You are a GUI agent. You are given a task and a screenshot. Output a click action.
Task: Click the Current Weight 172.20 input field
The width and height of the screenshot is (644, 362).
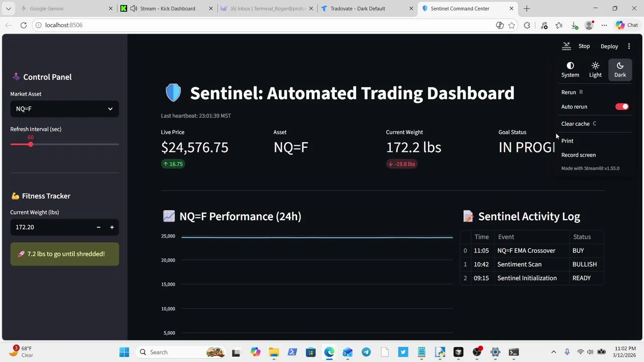(51, 227)
